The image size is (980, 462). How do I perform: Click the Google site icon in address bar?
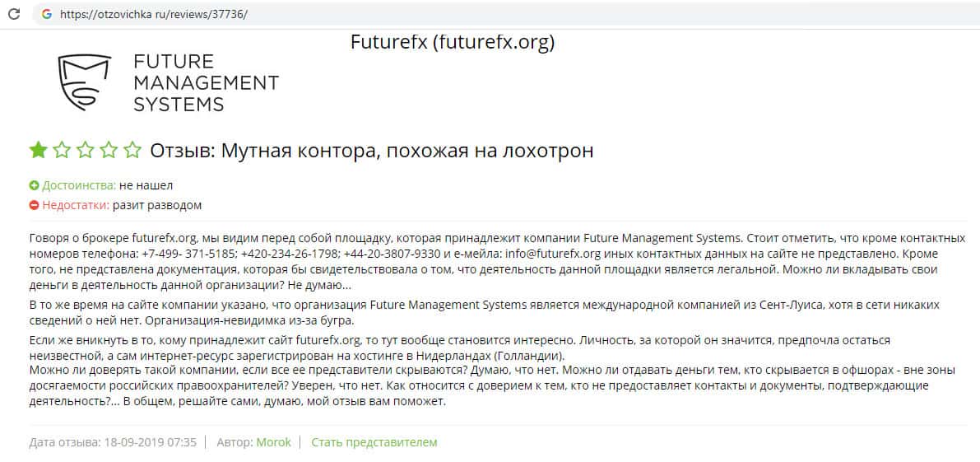coord(46,14)
